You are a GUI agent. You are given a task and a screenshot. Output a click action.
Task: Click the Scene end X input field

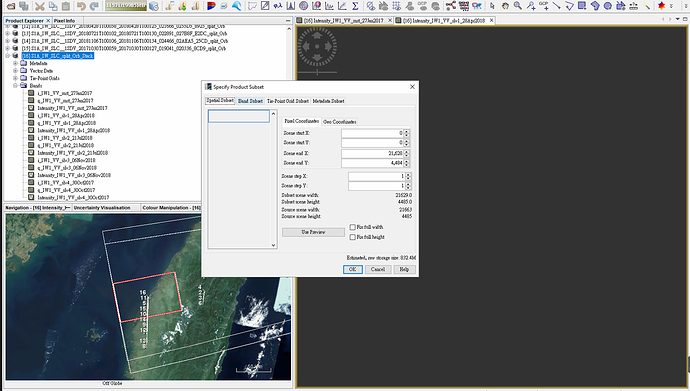(x=372, y=153)
